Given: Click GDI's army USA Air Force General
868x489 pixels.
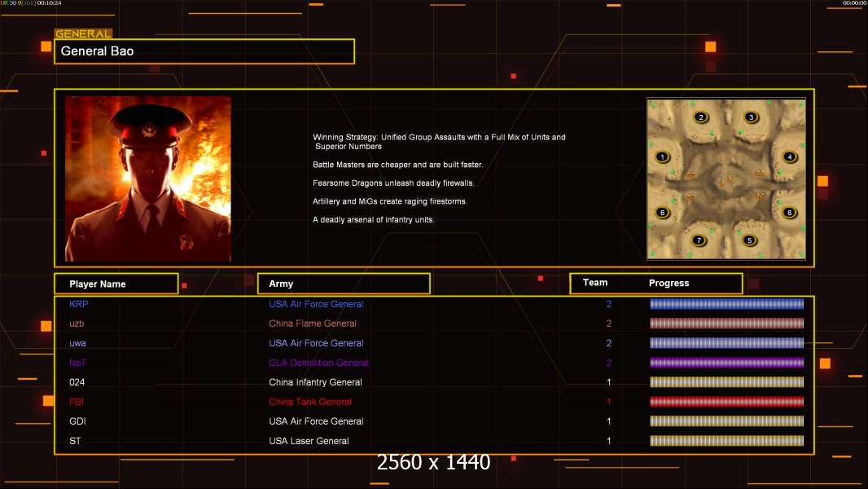Looking at the screenshot, I should point(316,421).
